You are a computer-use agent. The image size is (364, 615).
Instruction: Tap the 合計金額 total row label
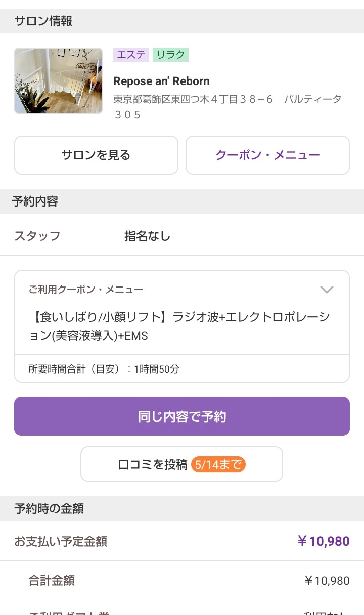[52, 580]
